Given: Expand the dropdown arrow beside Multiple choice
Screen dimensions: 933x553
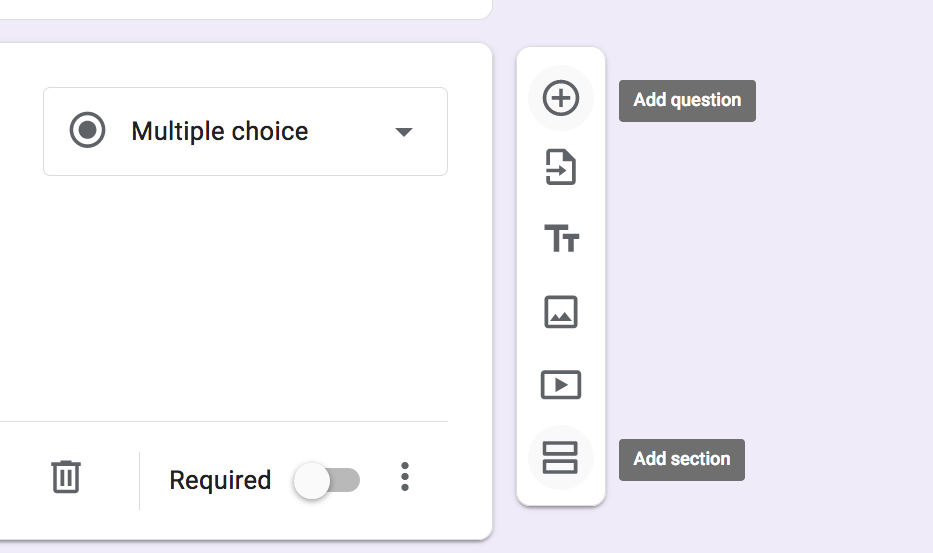Looking at the screenshot, I should point(403,132).
